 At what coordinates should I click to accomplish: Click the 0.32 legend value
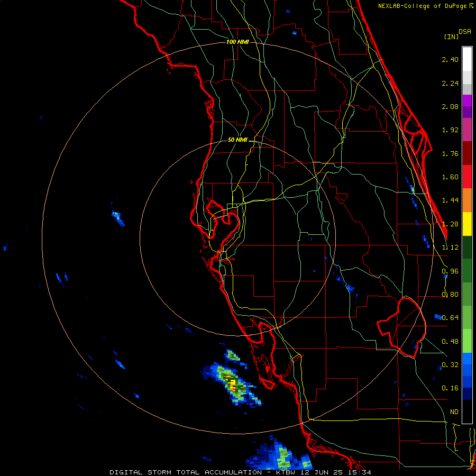(450, 365)
